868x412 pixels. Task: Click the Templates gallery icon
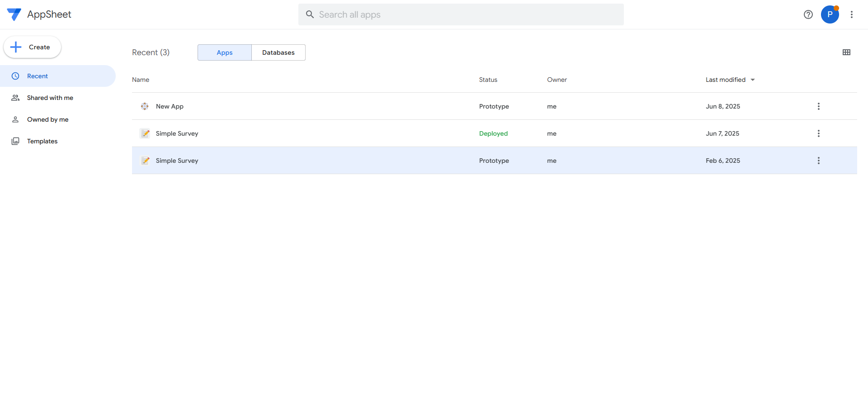(15, 141)
